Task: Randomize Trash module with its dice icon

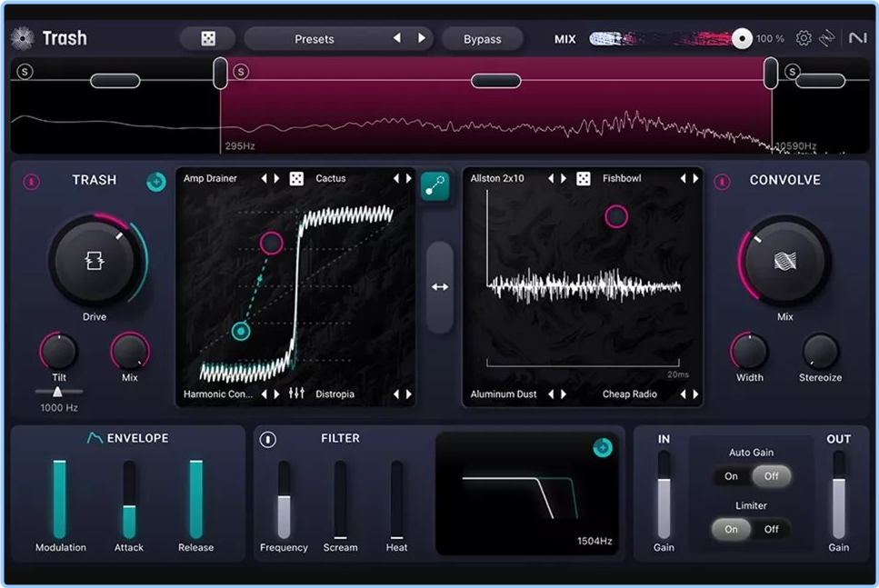Action: tap(296, 178)
